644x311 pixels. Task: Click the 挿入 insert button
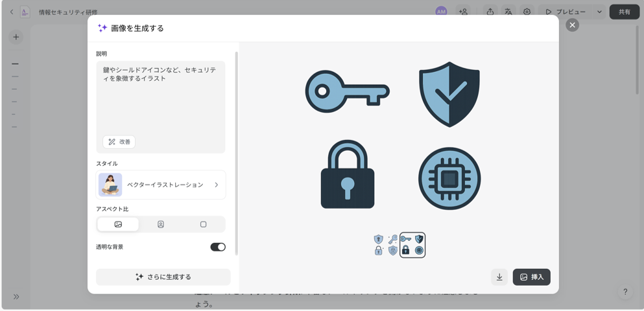pos(531,277)
